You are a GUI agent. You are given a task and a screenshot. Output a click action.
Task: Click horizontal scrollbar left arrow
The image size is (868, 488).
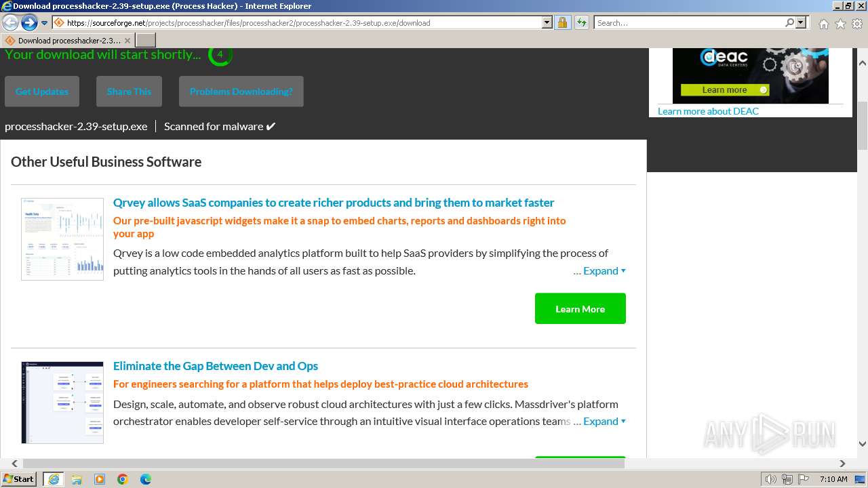[15, 464]
